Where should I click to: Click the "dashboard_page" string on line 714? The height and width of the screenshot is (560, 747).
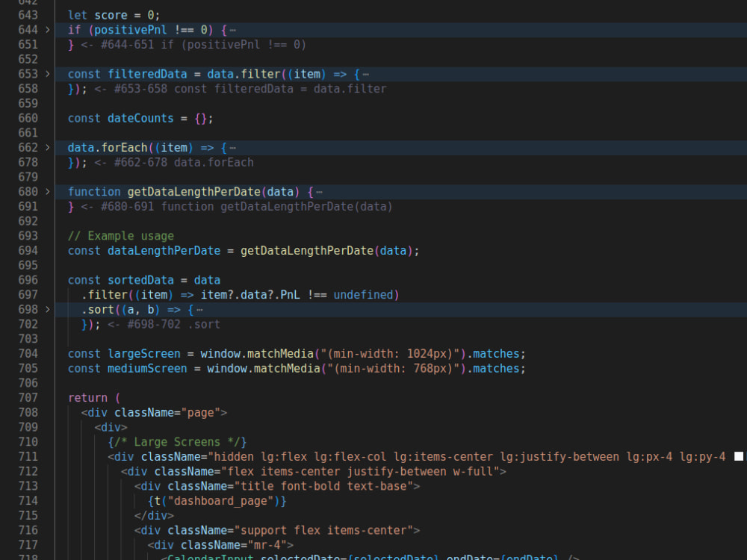point(220,501)
